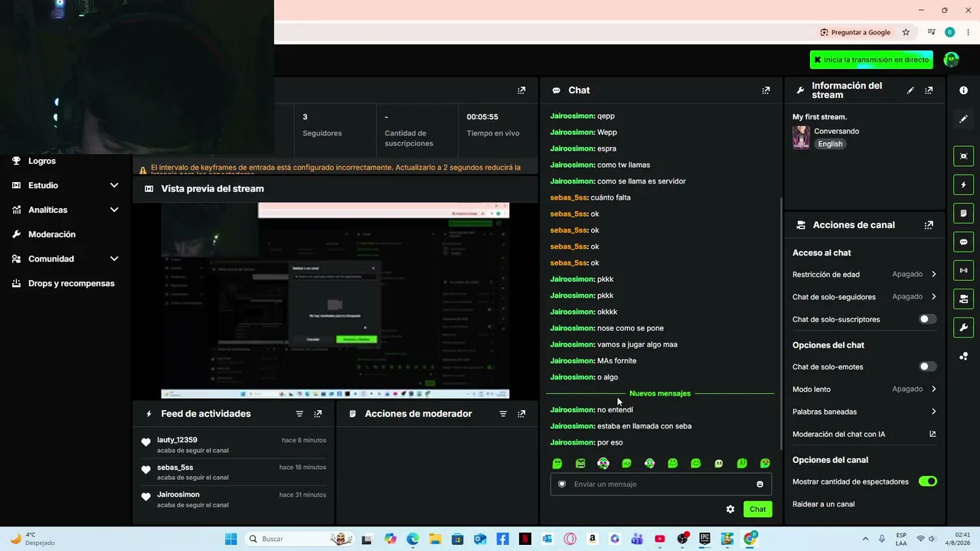The image size is (980, 551).
Task: Open the wrench tools icon in right sidebar
Action: click(963, 328)
